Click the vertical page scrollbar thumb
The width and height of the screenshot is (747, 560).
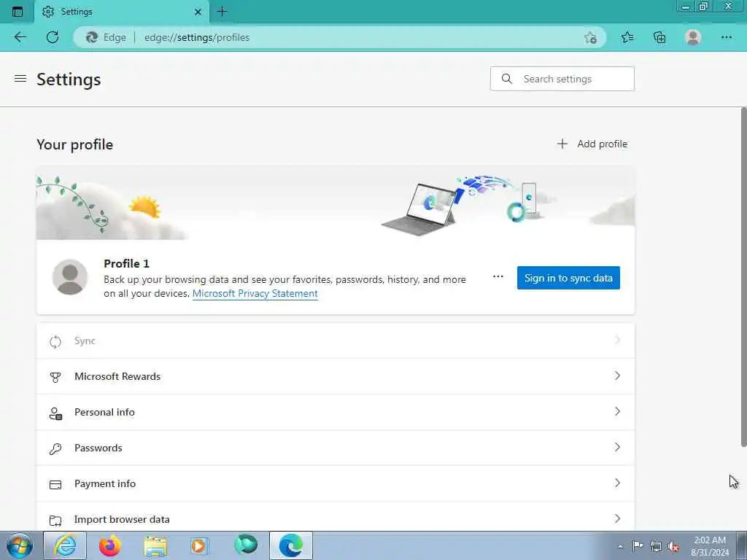(x=743, y=277)
